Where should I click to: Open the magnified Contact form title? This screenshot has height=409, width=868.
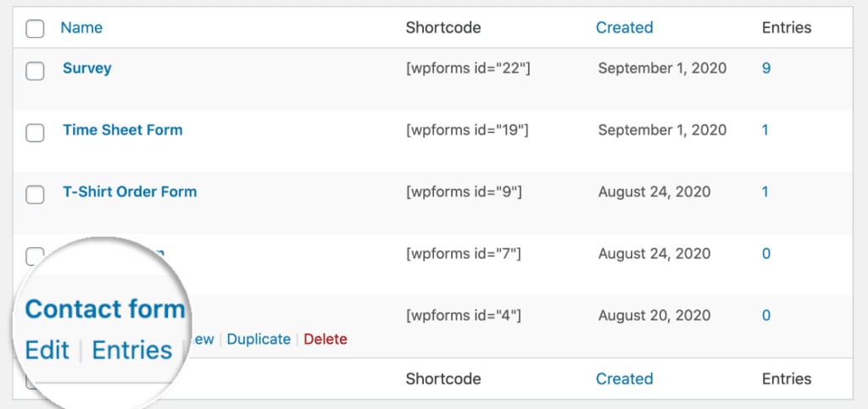(x=105, y=309)
